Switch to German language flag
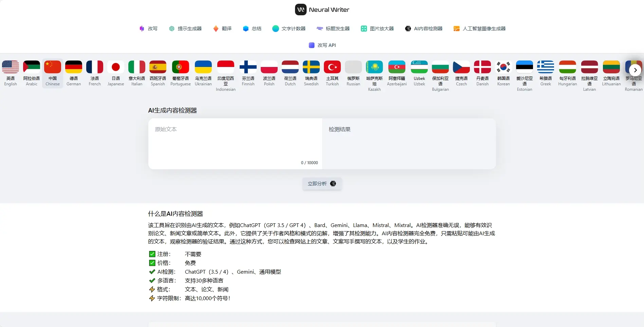 coord(74,67)
